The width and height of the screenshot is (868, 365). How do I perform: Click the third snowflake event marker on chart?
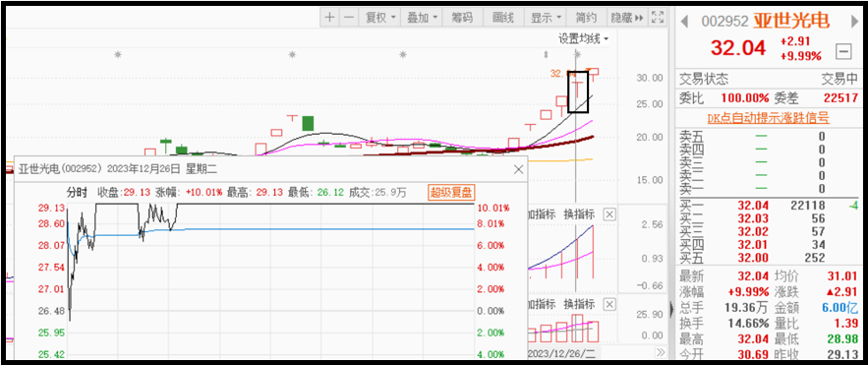pos(403,54)
